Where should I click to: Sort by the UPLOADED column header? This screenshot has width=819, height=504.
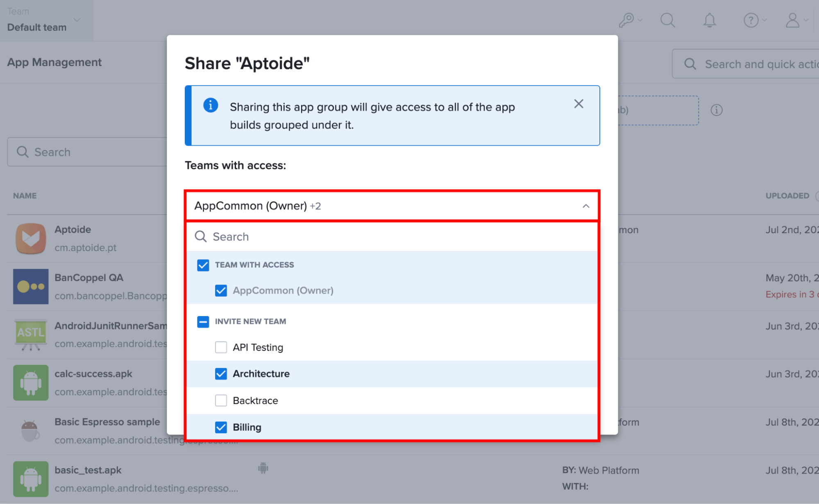(x=787, y=196)
